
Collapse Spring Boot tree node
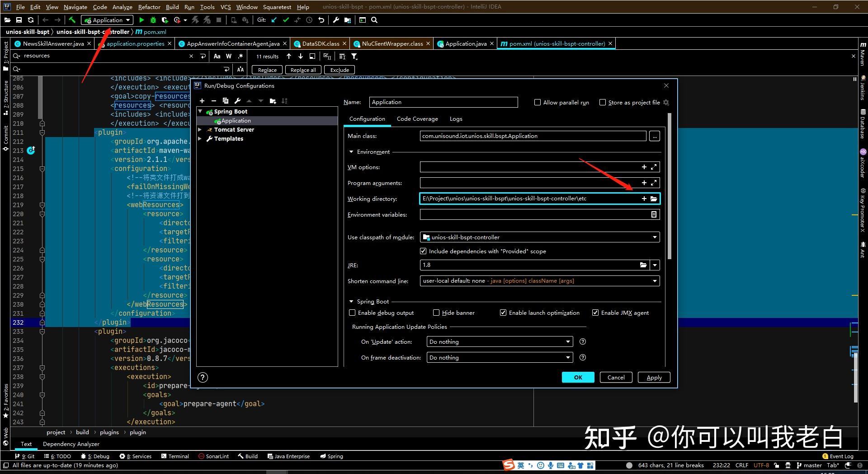point(200,111)
